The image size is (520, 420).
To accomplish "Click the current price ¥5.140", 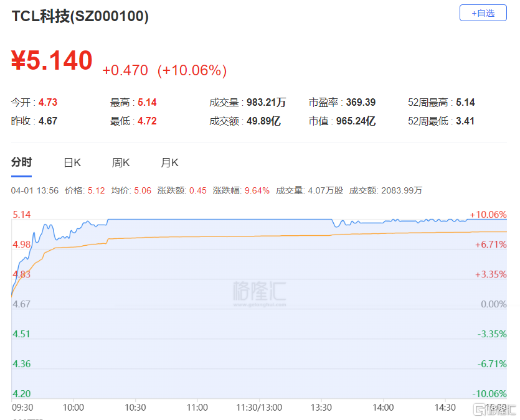I will tap(52, 60).
